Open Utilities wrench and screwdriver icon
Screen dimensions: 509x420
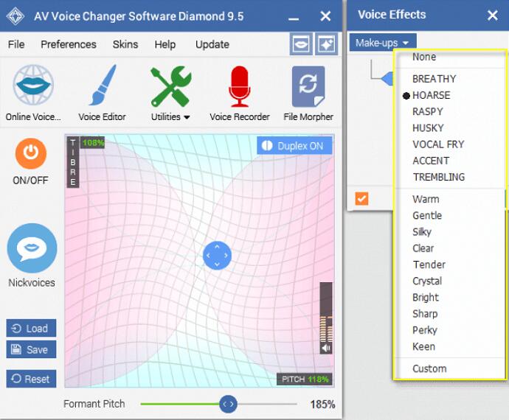170,86
